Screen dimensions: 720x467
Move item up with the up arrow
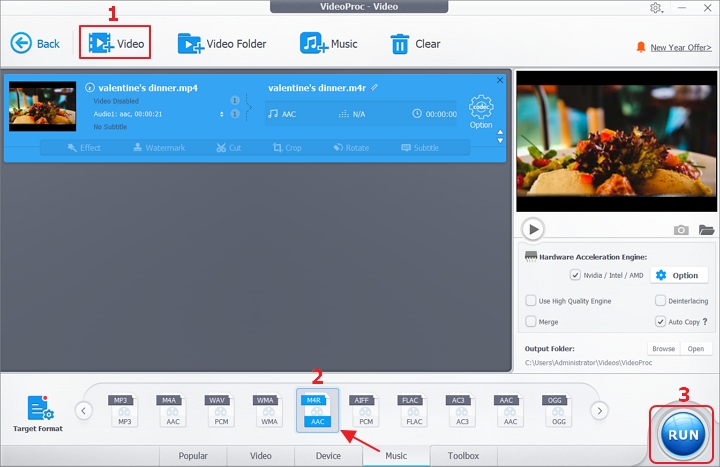tap(501, 132)
